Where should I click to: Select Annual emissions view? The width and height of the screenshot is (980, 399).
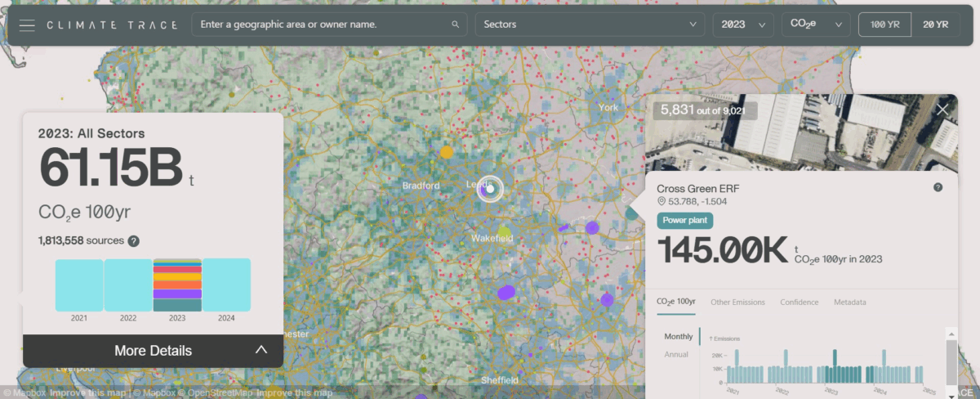675,354
